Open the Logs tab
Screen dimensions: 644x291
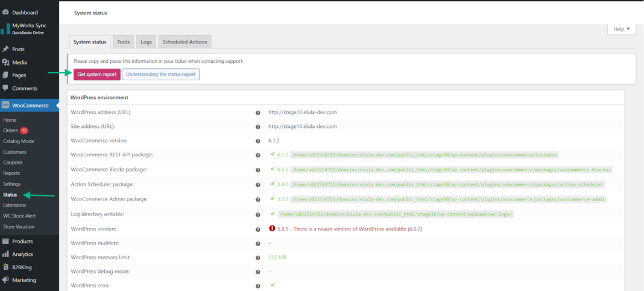tap(146, 42)
